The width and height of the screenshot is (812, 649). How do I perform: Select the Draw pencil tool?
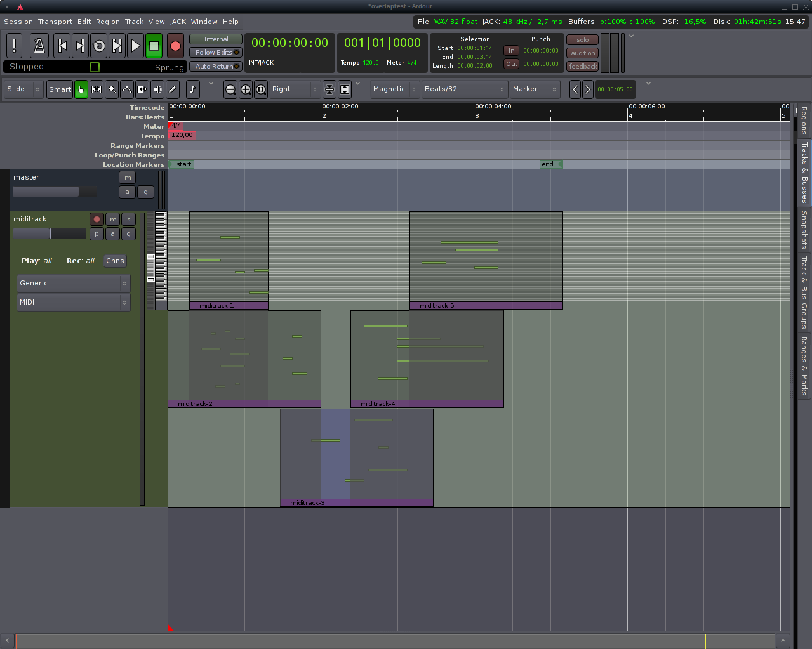pyautogui.click(x=173, y=89)
